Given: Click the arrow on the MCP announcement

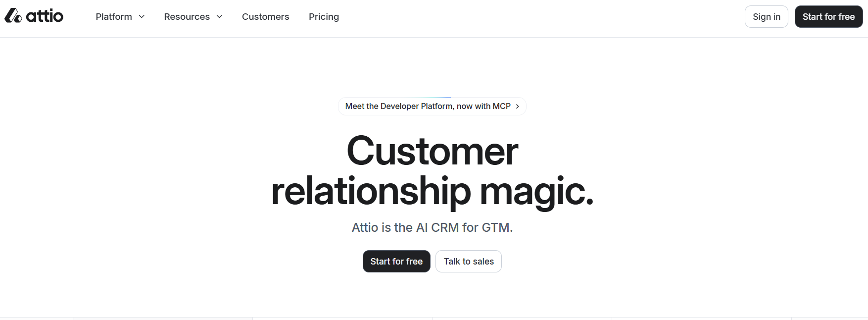Looking at the screenshot, I should 518,106.
